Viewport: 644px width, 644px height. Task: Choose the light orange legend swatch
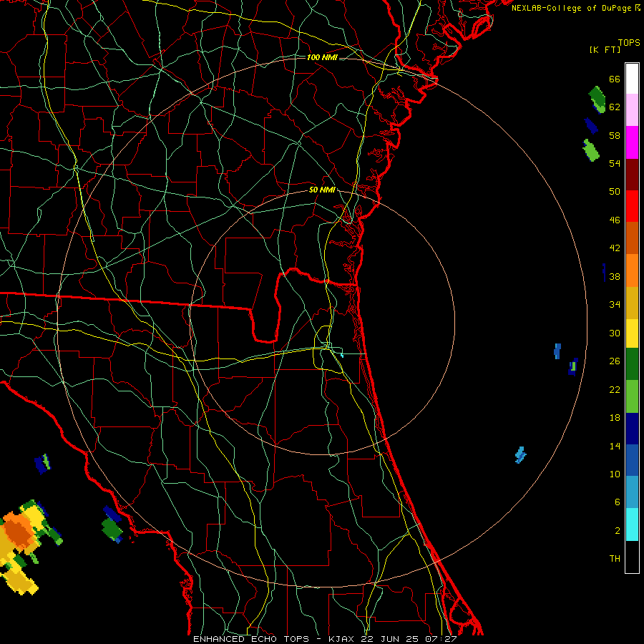coord(632,270)
